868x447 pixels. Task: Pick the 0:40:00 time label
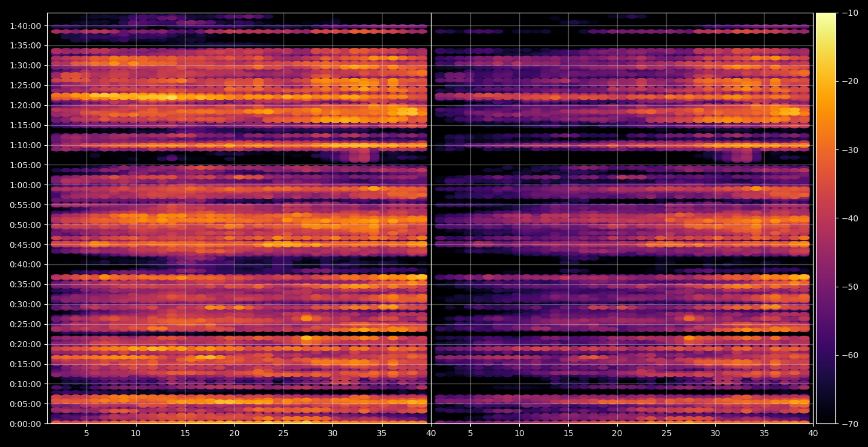click(x=25, y=264)
